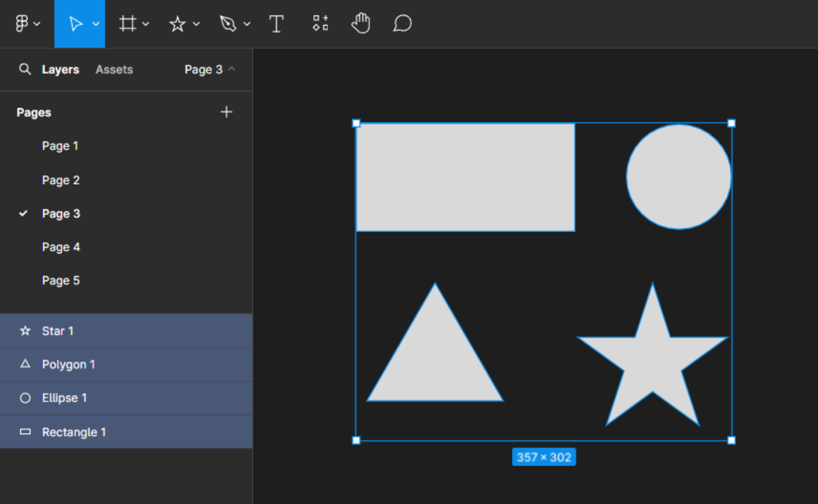The image size is (818, 504).
Task: Switch to the Assets tab
Action: pyautogui.click(x=114, y=69)
